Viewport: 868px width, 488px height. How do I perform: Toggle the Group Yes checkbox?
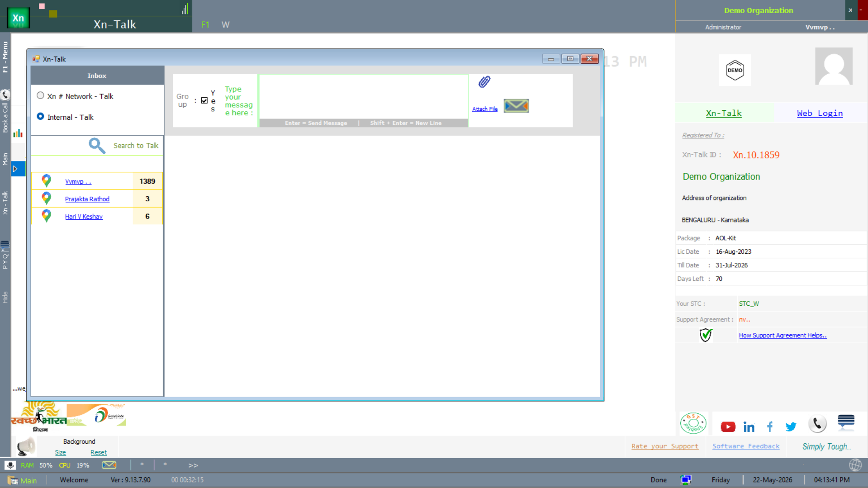pos(204,100)
